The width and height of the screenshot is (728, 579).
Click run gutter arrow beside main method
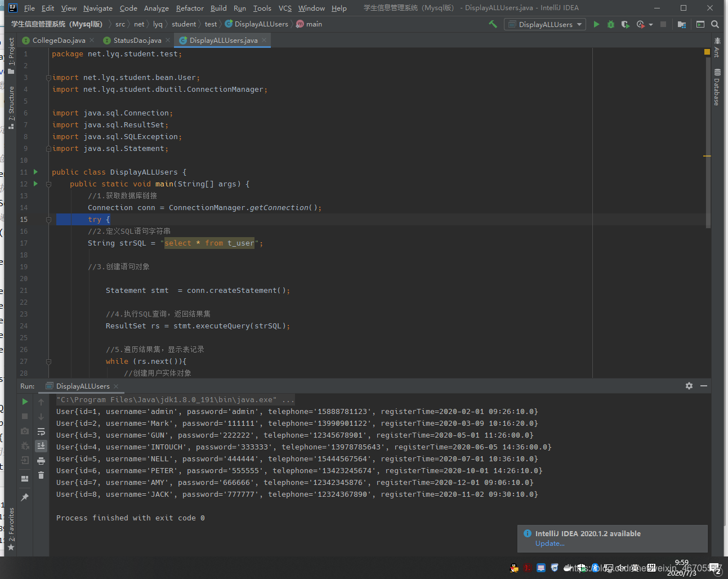tap(35, 184)
